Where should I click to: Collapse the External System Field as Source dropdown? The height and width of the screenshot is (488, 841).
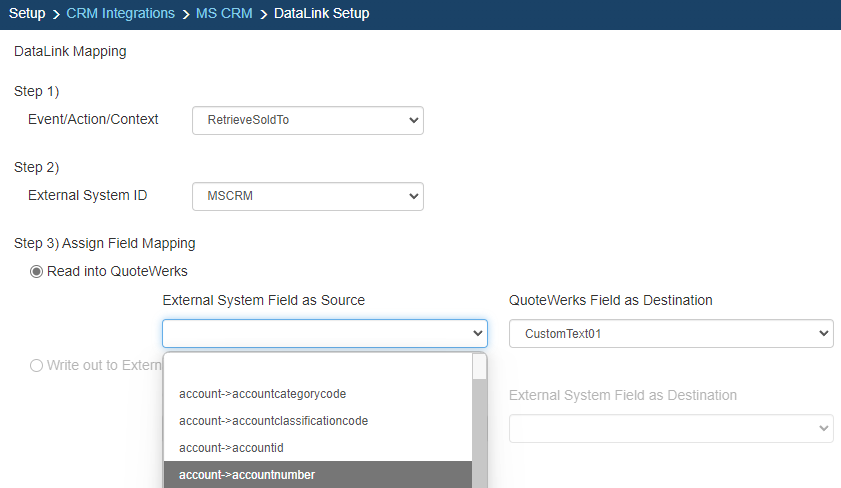click(x=324, y=333)
